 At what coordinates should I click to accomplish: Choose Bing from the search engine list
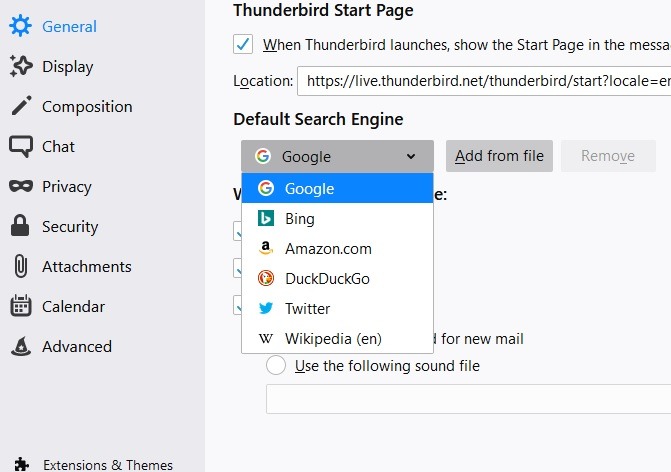tap(337, 218)
